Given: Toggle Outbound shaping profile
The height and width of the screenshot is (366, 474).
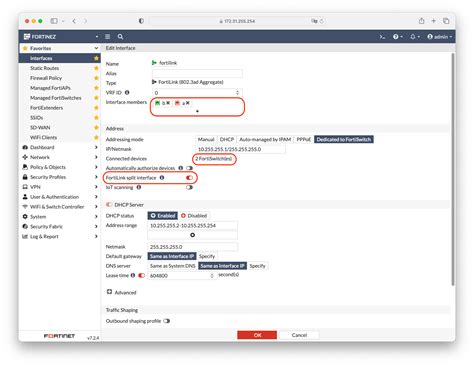Looking at the screenshot, I should coord(167,321).
